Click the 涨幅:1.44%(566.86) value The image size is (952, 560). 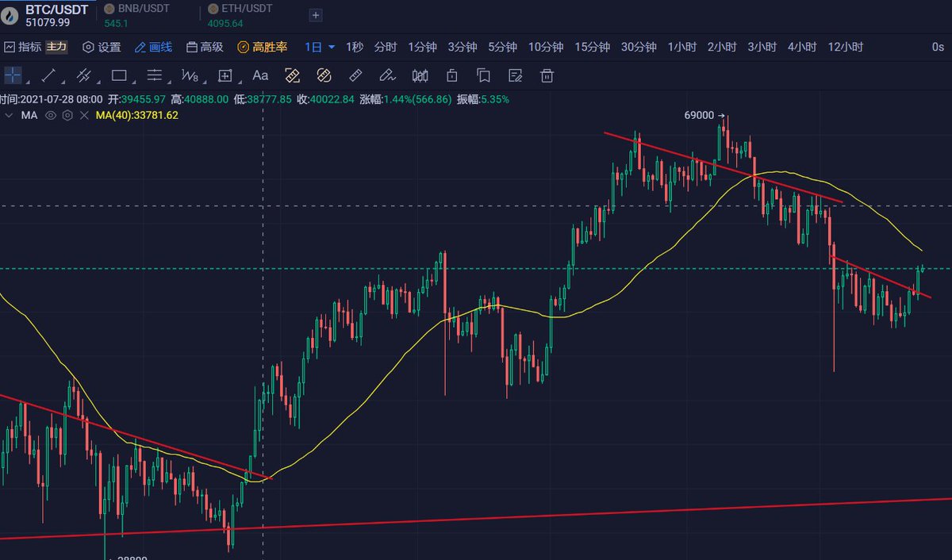405,99
